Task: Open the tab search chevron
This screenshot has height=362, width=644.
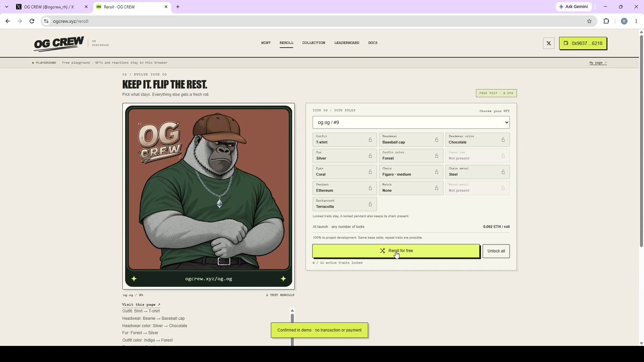Action: pos(6,7)
